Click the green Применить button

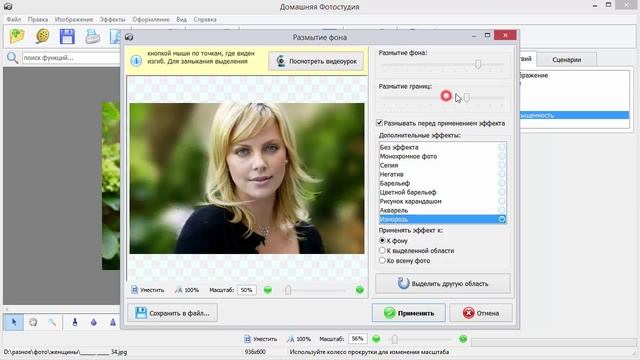tap(409, 313)
